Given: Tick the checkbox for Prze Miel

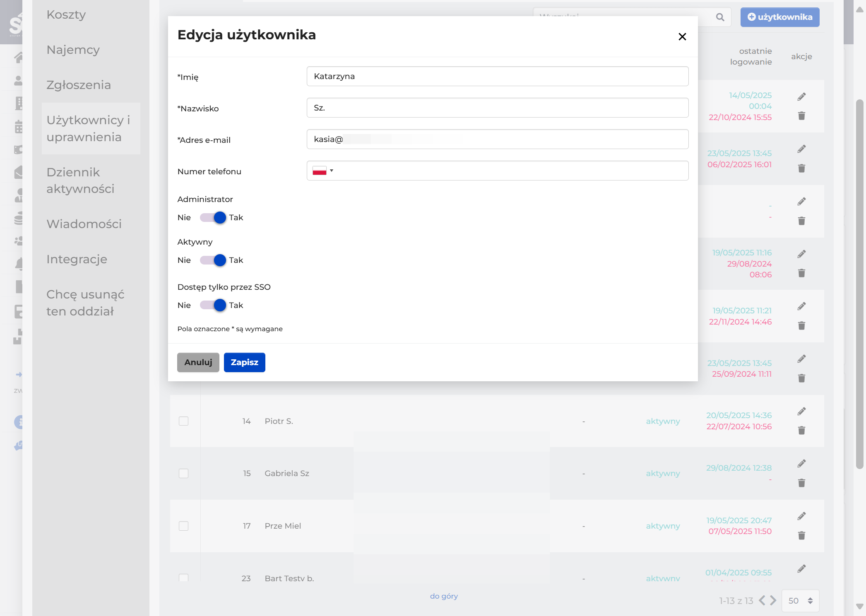Looking at the screenshot, I should click(183, 526).
